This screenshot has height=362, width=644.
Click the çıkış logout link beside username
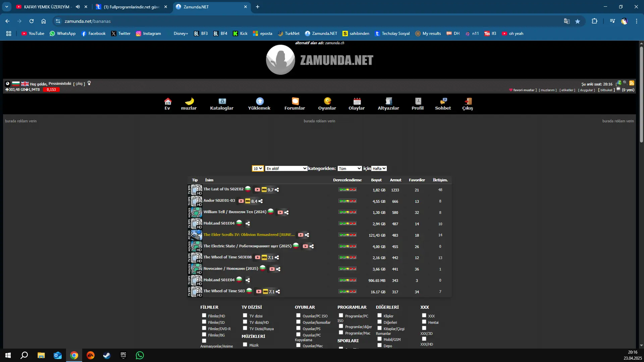79,84
